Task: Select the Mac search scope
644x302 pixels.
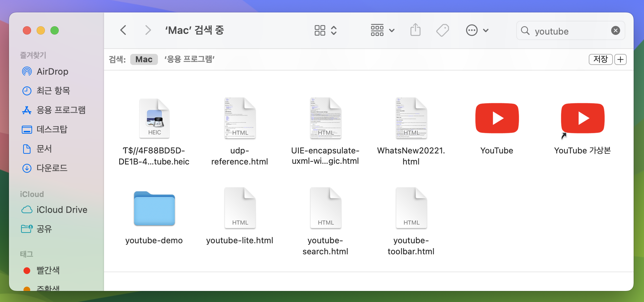Action: pos(144,59)
